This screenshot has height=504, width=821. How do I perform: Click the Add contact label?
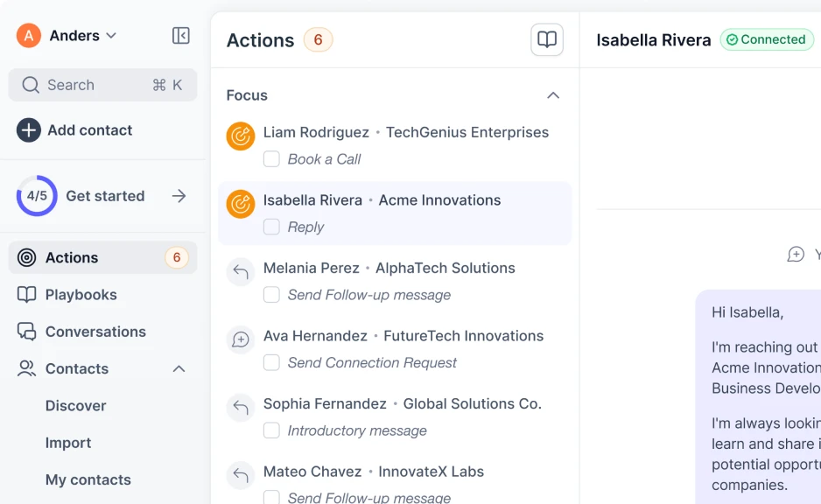90,129
